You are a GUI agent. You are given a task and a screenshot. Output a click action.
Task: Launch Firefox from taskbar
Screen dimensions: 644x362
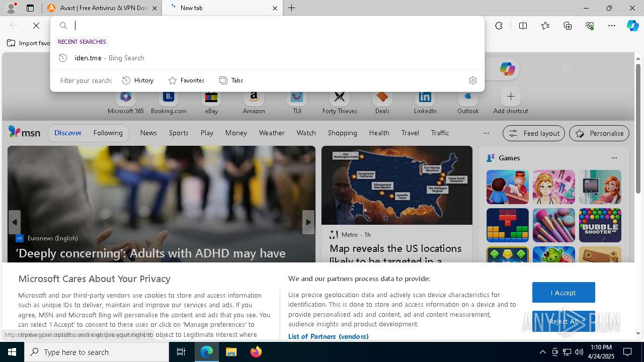point(256,352)
